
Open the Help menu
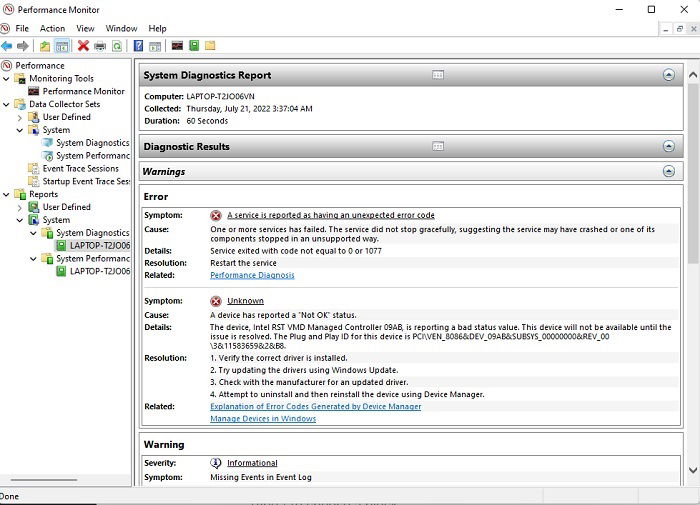click(x=157, y=29)
